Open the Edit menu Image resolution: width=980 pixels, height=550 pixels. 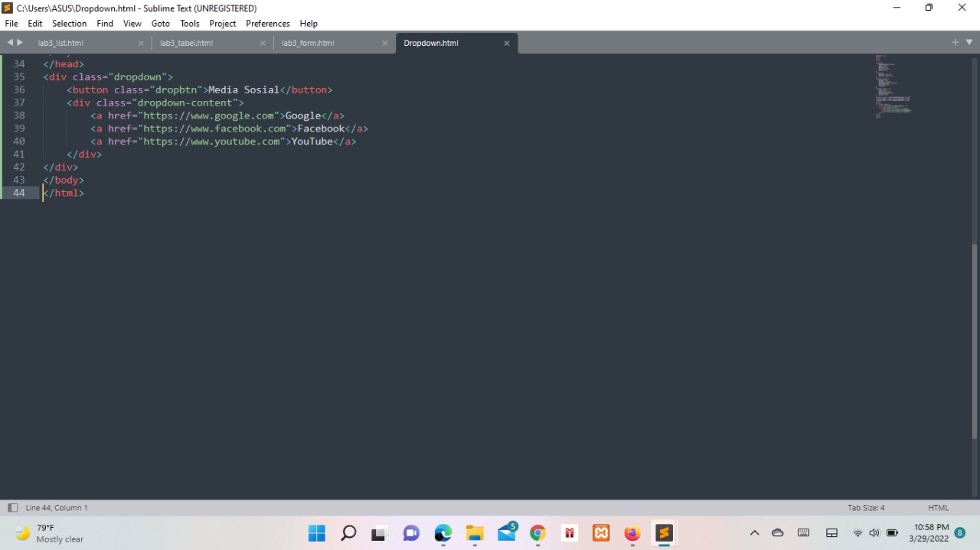[35, 24]
